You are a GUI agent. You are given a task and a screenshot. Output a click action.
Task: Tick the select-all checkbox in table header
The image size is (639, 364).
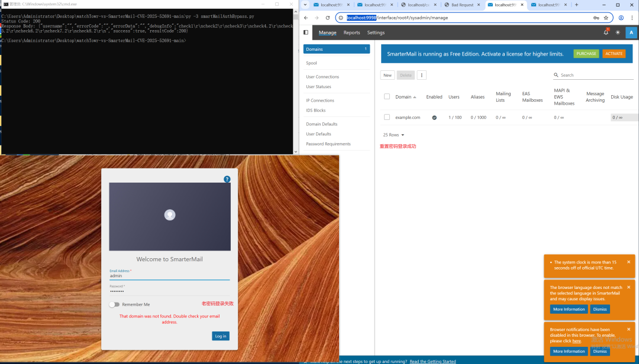(x=387, y=96)
